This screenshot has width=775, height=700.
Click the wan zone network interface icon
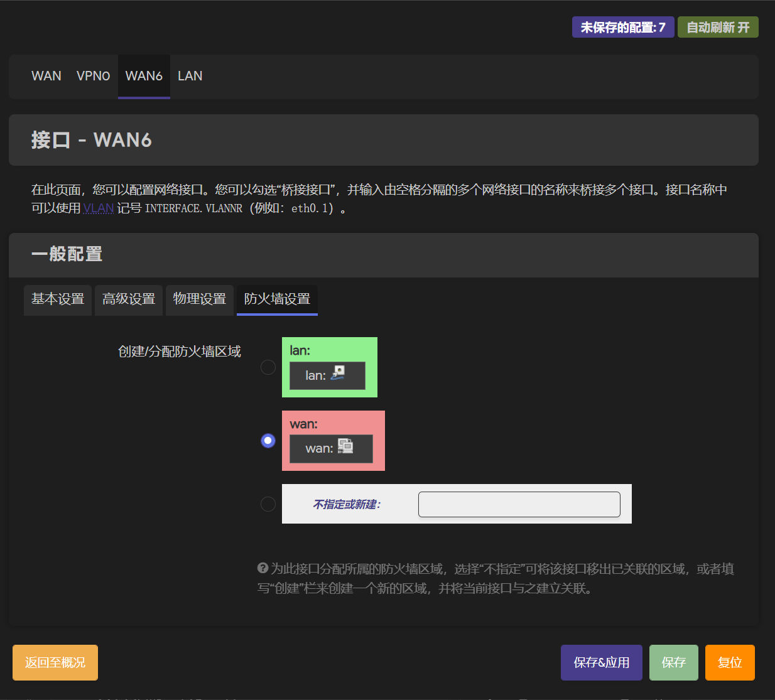tap(345, 446)
